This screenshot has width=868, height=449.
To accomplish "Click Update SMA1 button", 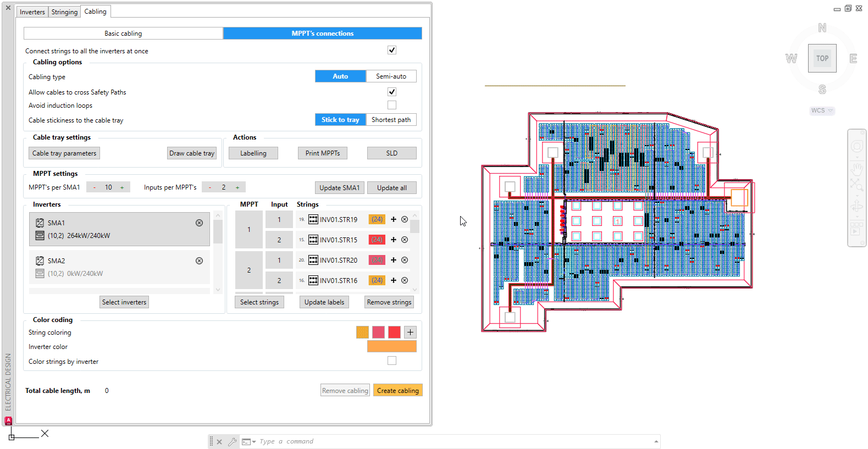I will [x=340, y=188].
